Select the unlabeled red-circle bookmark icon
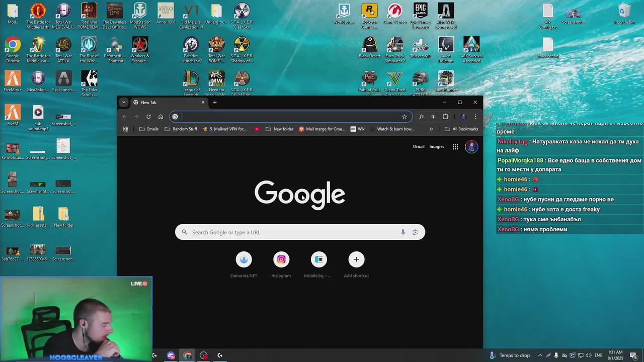The image size is (644, 362). coord(257,129)
